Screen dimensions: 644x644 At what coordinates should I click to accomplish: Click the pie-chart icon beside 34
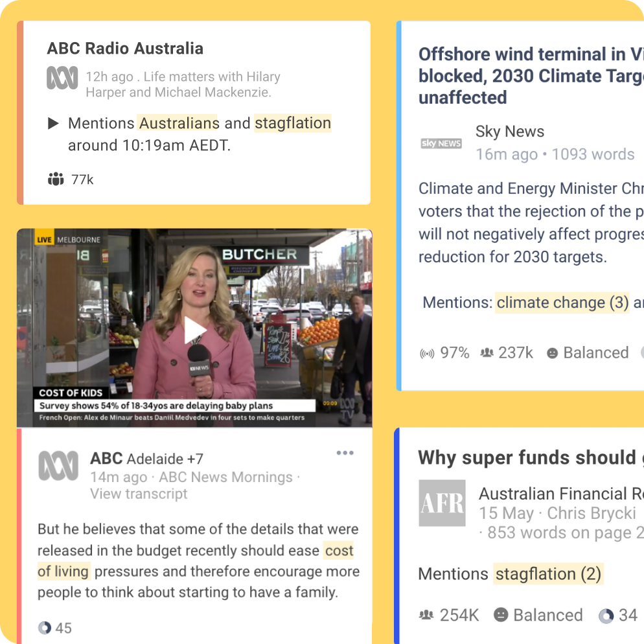pos(606,615)
